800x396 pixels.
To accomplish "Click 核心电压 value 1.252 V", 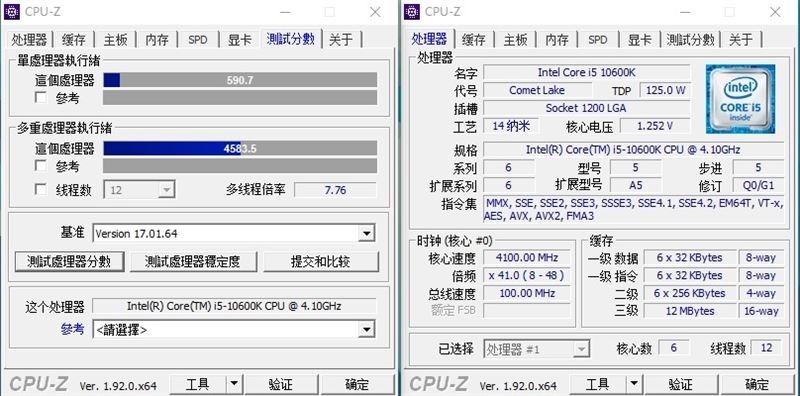I will pyautogui.click(x=655, y=126).
